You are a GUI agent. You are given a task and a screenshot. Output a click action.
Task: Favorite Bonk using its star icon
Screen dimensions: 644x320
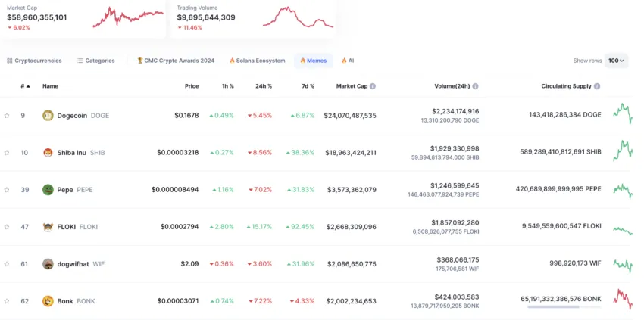(x=7, y=301)
